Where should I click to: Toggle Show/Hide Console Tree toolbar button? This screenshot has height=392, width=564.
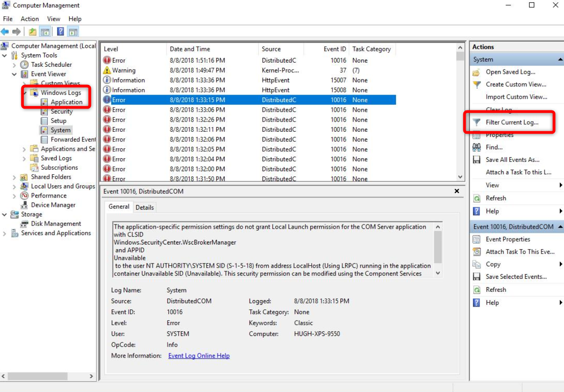[x=45, y=32]
